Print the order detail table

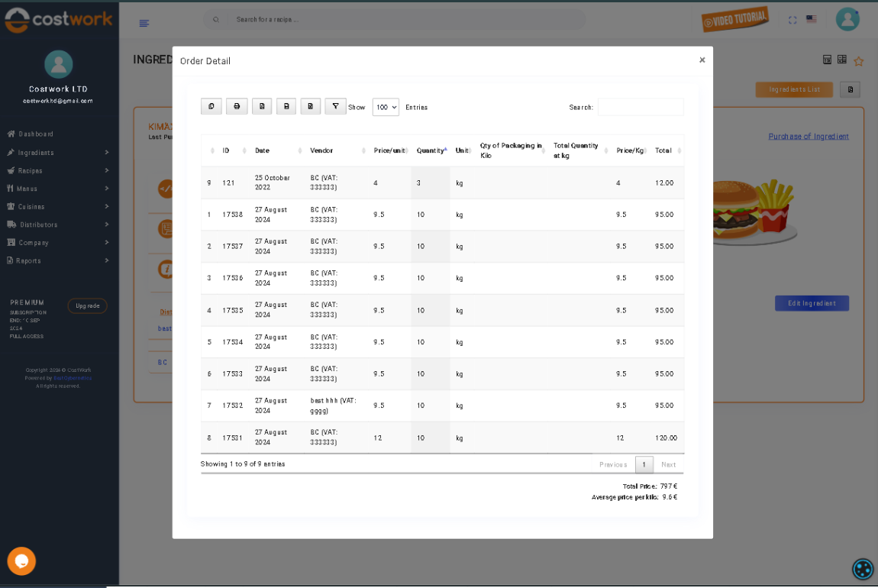pyautogui.click(x=237, y=107)
